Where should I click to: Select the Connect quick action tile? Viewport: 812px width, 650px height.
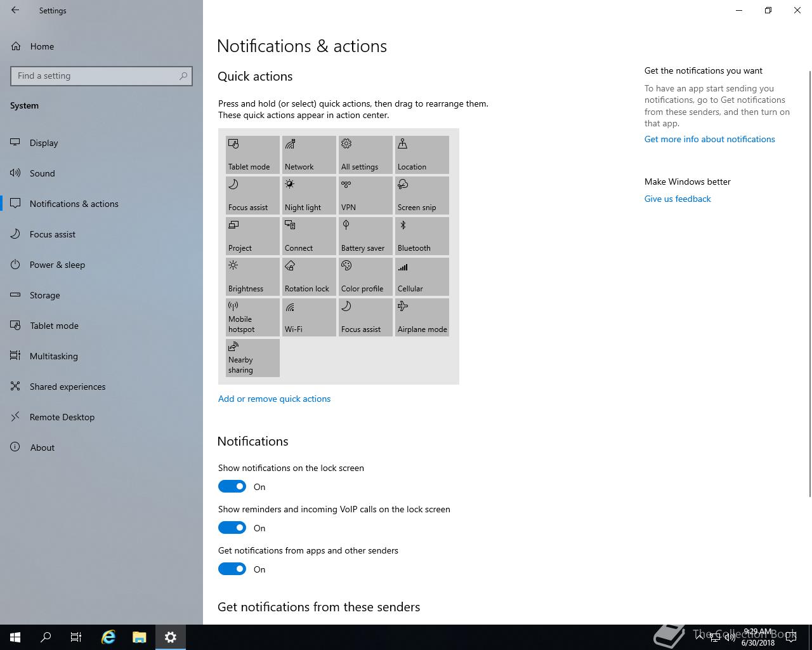309,236
